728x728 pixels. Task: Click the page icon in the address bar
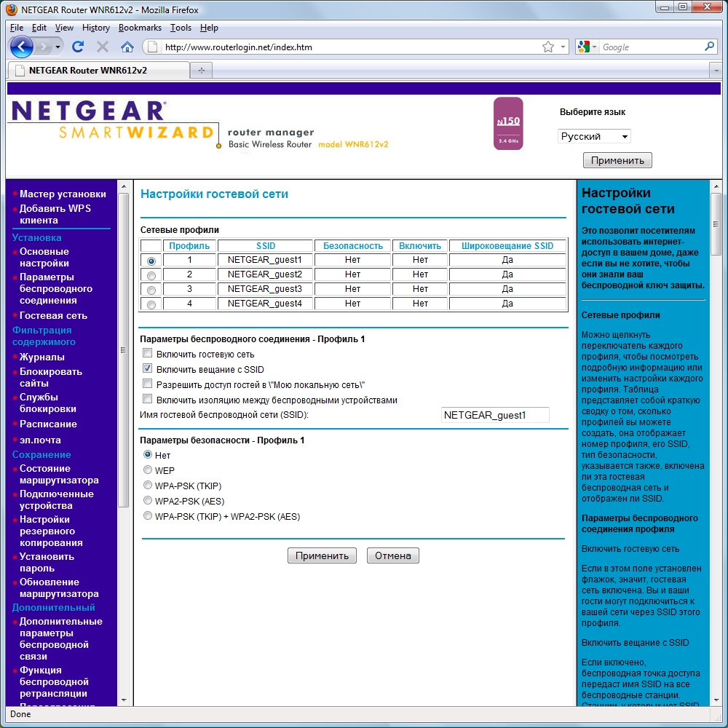tap(151, 47)
